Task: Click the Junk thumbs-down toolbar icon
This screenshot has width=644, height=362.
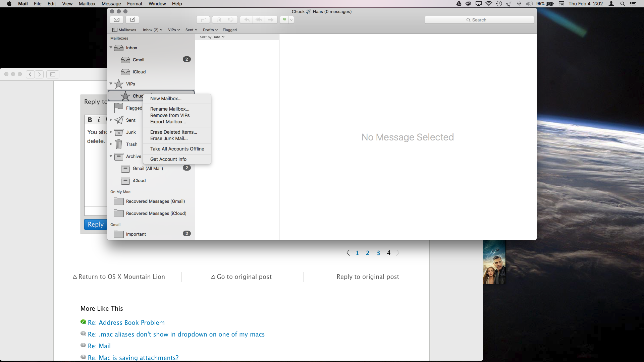Action: click(231, 20)
